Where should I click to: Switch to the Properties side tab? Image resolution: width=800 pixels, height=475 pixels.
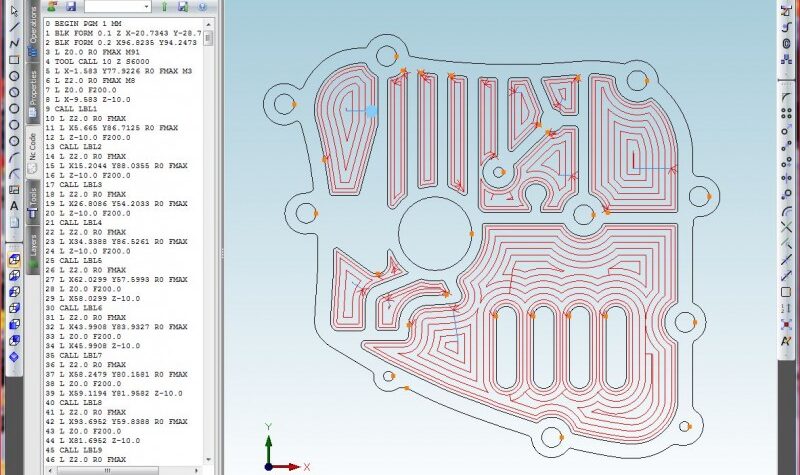point(32,93)
